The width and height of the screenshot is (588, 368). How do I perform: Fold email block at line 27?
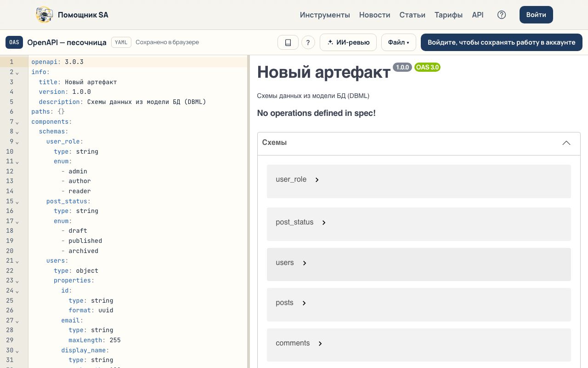coord(17,321)
